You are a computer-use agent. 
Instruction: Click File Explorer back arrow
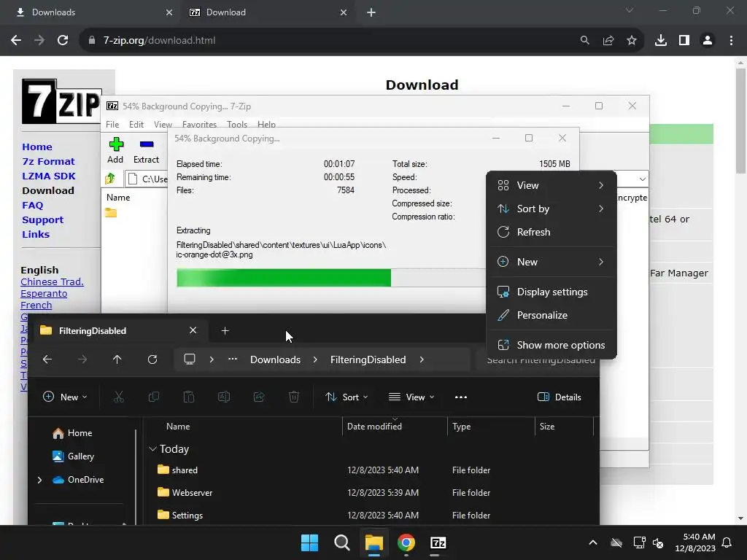(47, 359)
